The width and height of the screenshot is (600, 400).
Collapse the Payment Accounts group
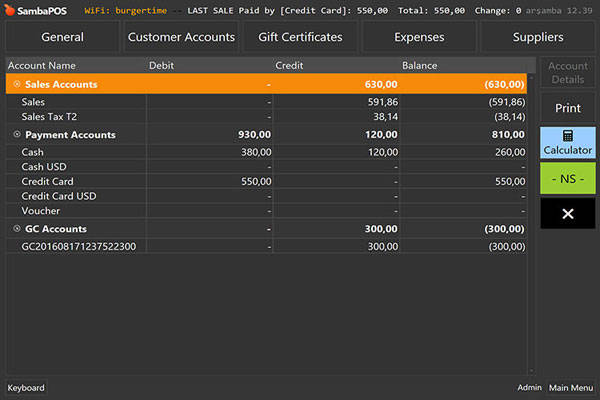click(x=17, y=135)
